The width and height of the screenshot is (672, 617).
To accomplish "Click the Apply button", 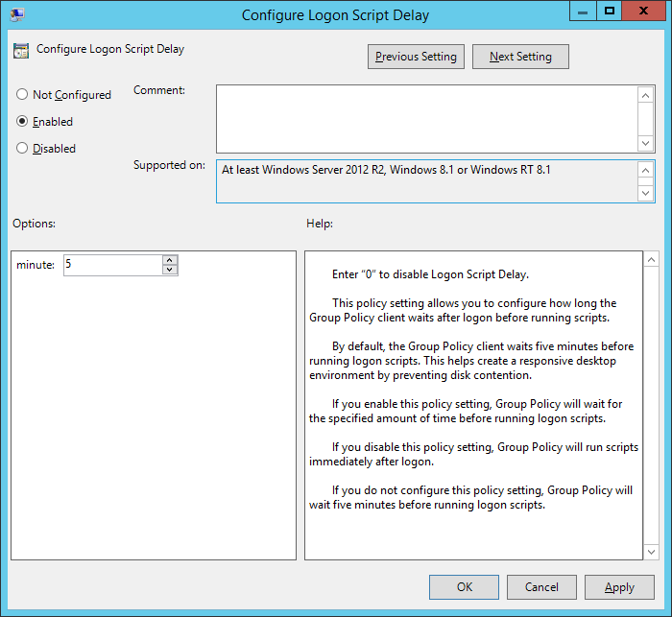I will [x=619, y=587].
